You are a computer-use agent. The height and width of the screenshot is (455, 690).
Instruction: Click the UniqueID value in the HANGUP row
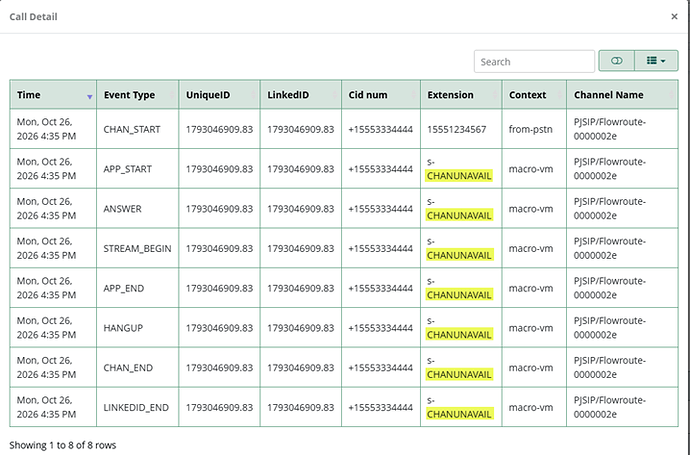point(219,328)
